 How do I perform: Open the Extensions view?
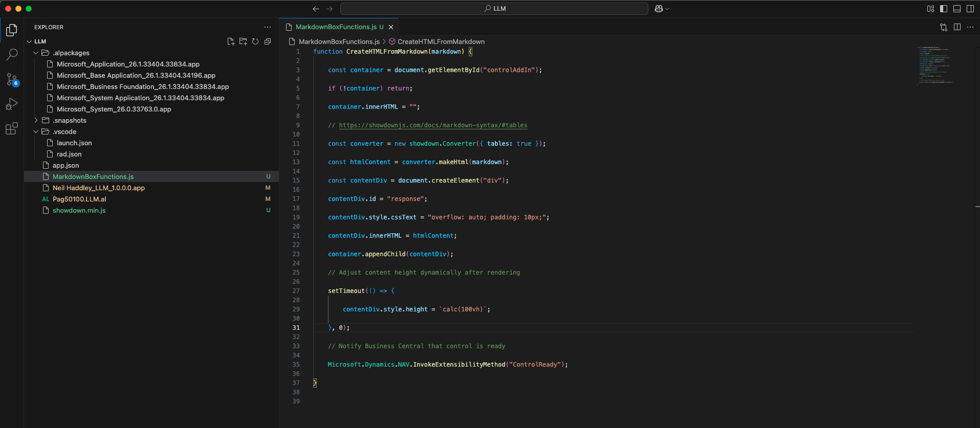(12, 128)
